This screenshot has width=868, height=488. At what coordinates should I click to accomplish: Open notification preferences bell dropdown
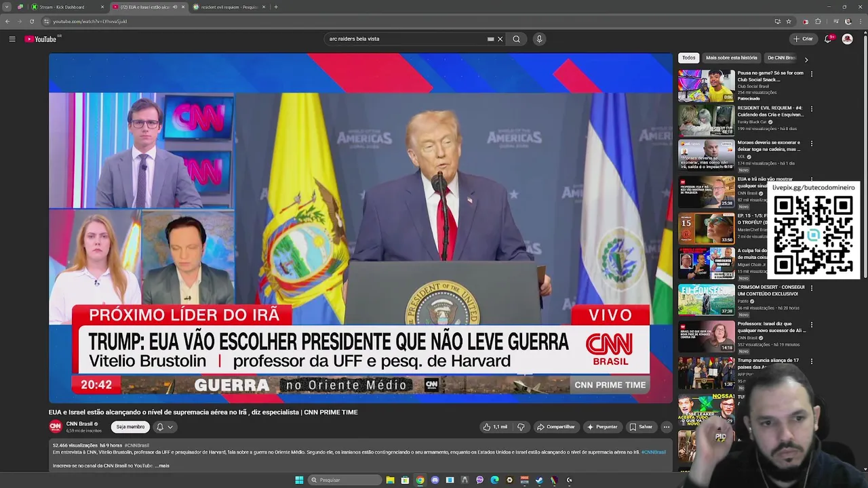click(x=164, y=427)
